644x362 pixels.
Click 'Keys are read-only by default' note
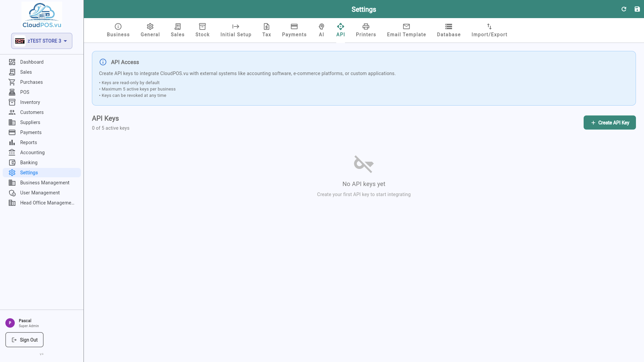[x=129, y=83]
